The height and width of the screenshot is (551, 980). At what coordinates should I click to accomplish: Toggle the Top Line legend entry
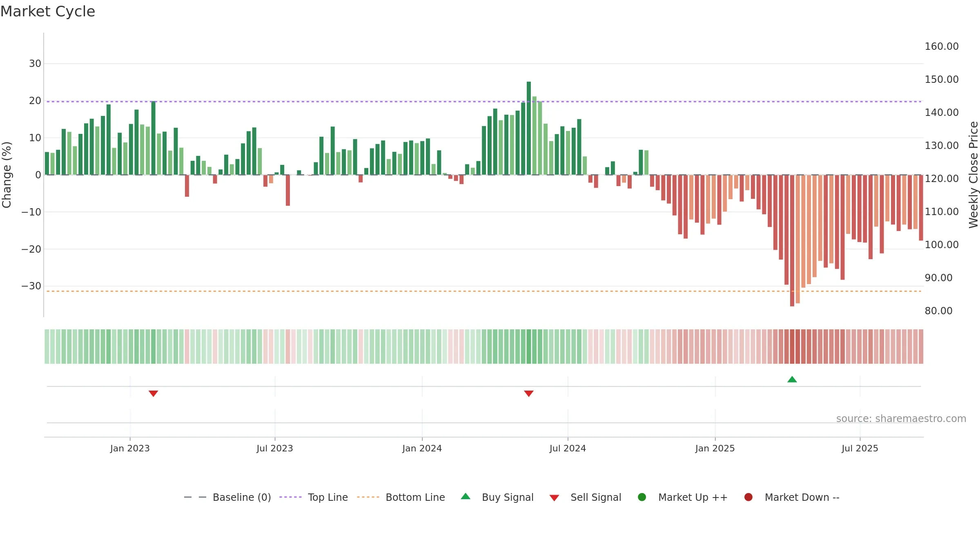(314, 497)
